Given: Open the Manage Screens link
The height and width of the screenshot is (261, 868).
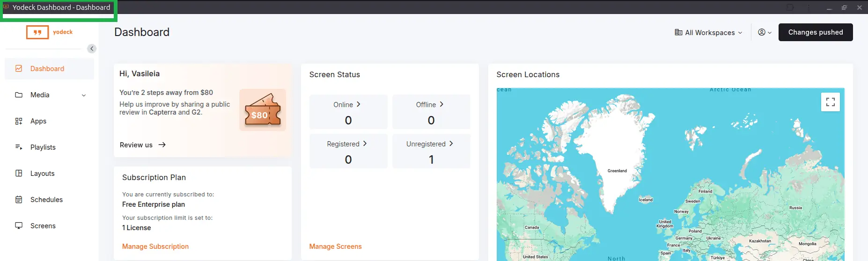Looking at the screenshot, I should tap(335, 246).
